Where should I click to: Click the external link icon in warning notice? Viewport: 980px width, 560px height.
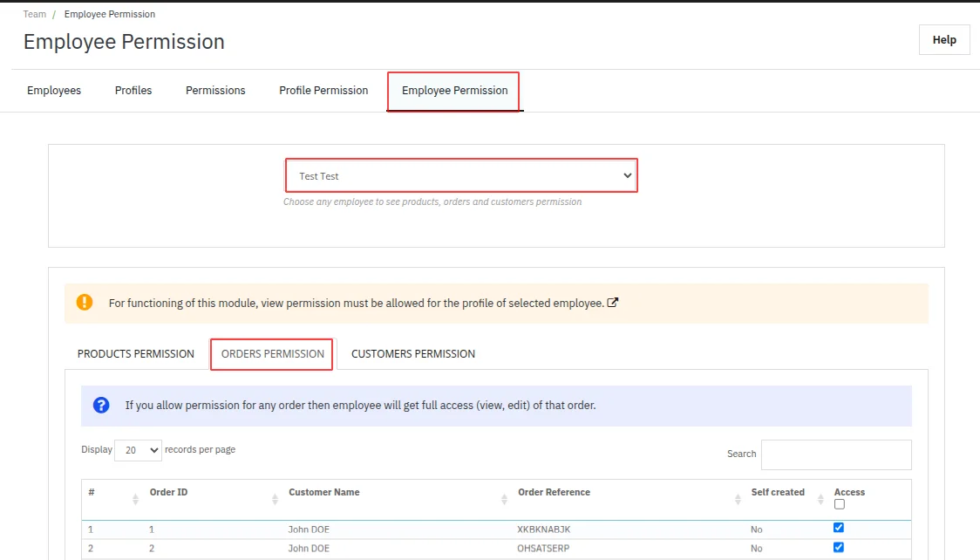coord(613,303)
